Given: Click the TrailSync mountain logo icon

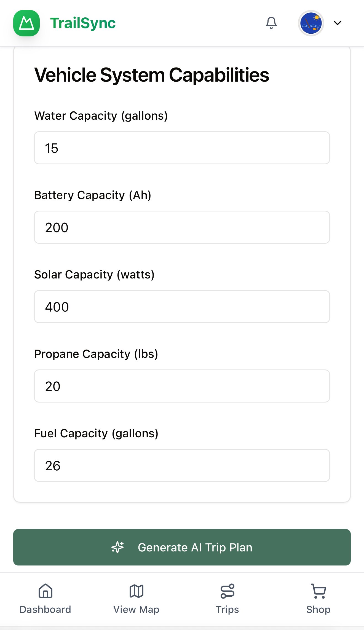Looking at the screenshot, I should tap(26, 23).
